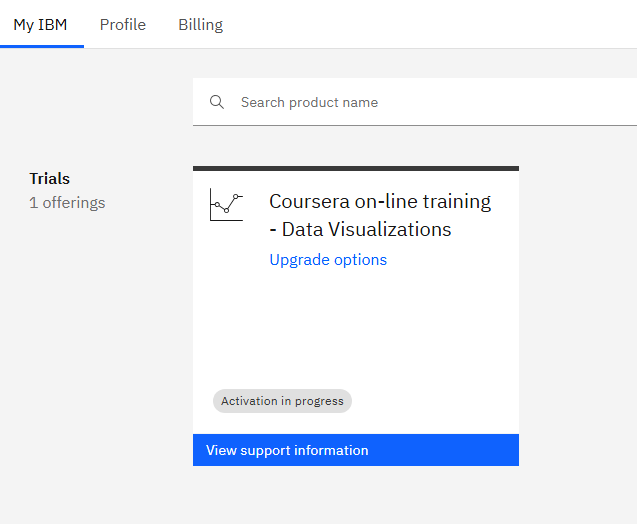637x524 pixels.
Task: Click the line chart icon on trial card
Action: (226, 204)
